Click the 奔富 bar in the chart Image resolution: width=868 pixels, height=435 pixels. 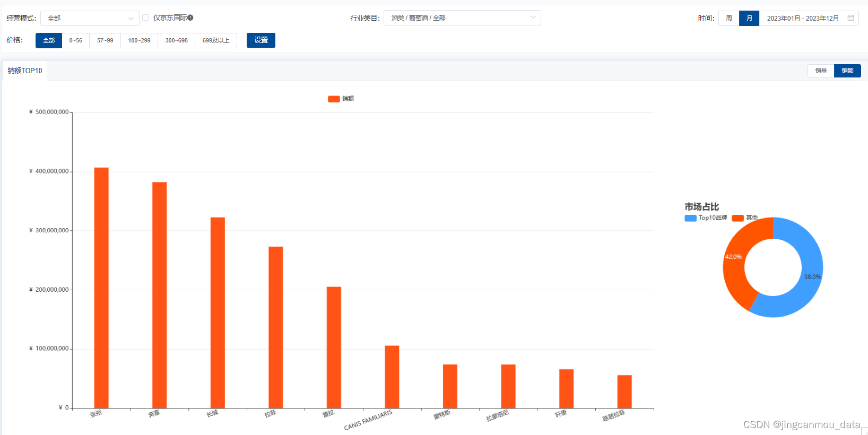point(160,295)
